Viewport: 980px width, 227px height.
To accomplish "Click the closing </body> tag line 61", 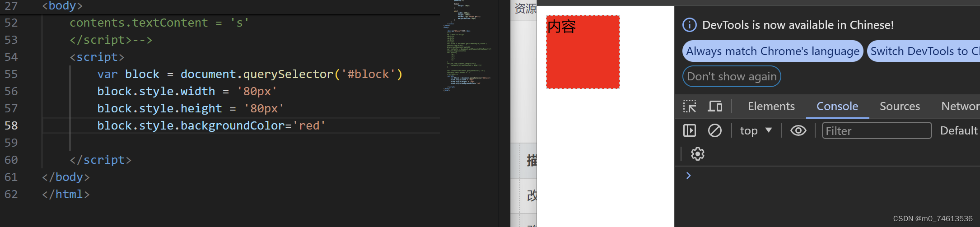I will pyautogui.click(x=66, y=177).
